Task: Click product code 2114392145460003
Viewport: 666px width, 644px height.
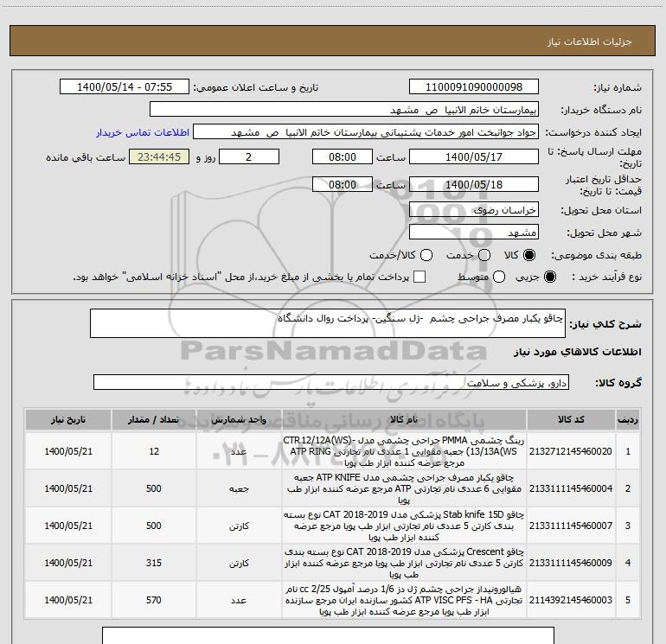Action: coord(571,600)
